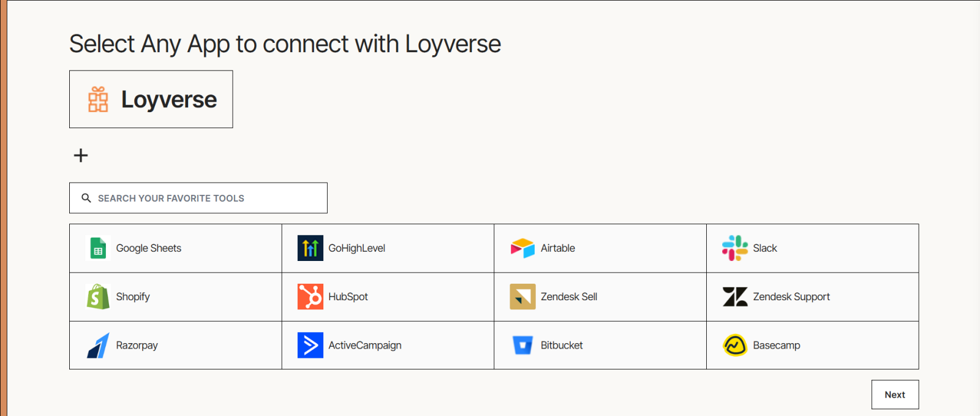The width and height of the screenshot is (980, 416).
Task: Click the Next button
Action: tap(895, 395)
